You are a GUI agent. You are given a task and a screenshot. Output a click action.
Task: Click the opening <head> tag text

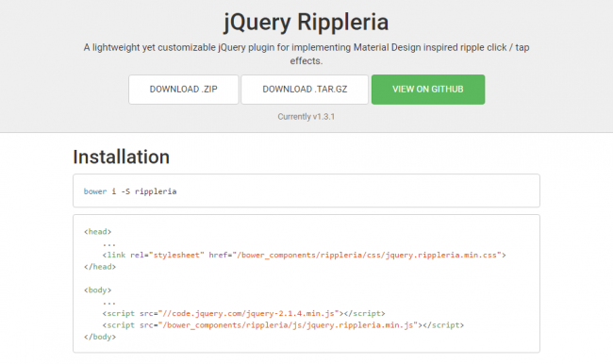pos(97,231)
